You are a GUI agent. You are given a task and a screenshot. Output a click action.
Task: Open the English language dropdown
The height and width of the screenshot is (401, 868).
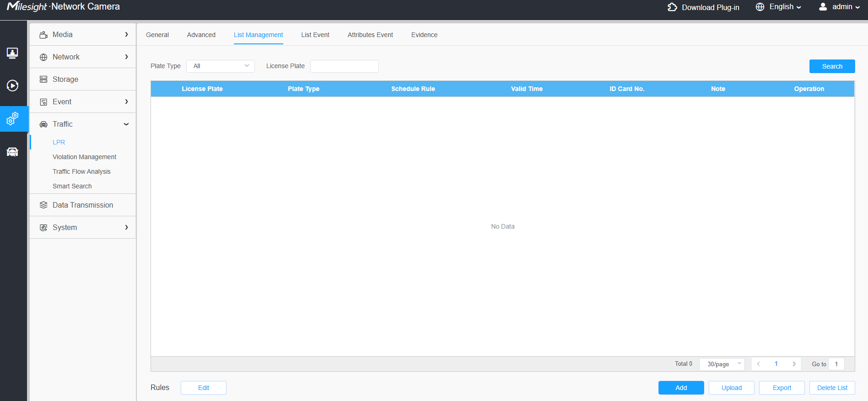tap(785, 7)
